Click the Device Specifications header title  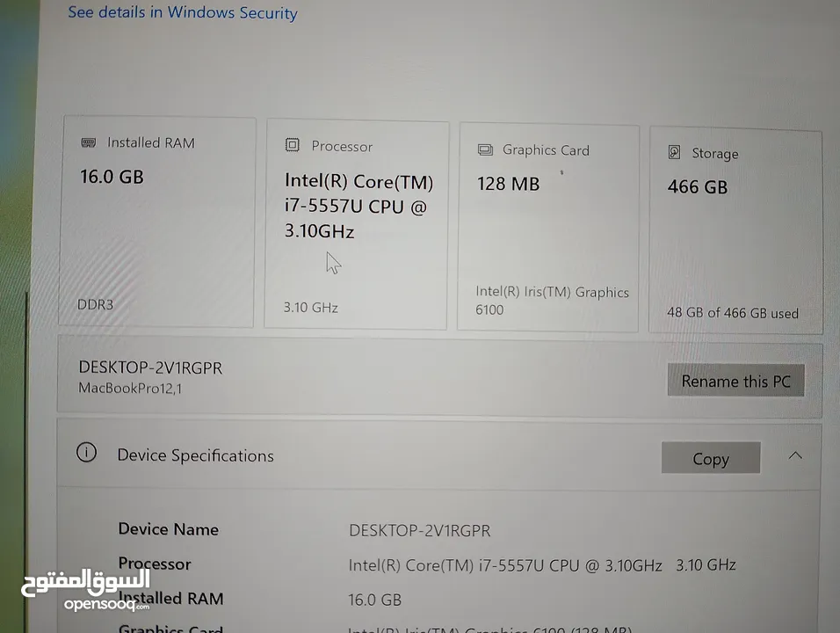click(x=196, y=455)
